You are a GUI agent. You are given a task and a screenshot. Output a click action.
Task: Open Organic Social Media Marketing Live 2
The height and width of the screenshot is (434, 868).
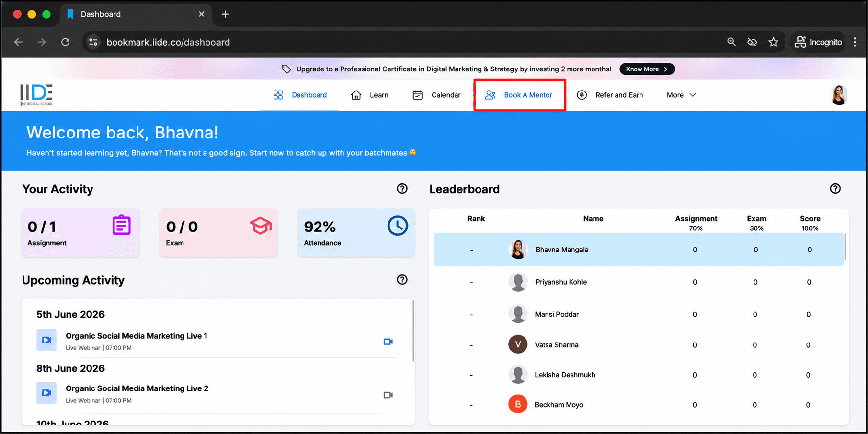click(137, 388)
